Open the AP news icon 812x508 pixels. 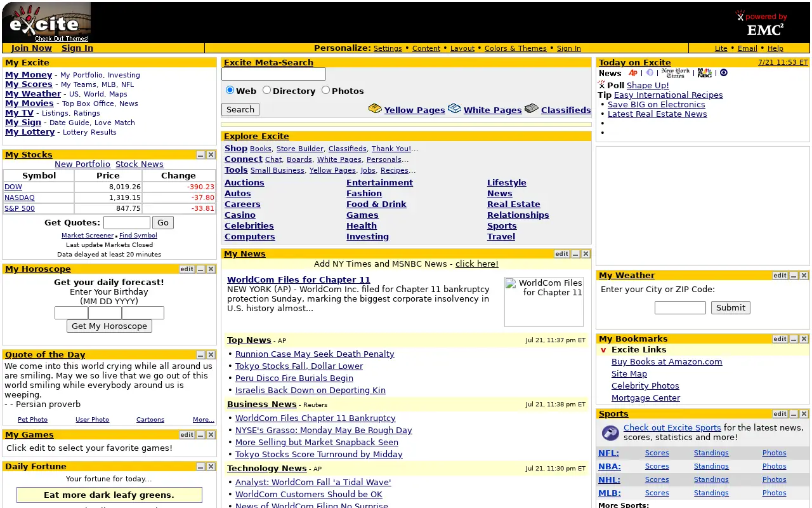pyautogui.click(x=633, y=73)
